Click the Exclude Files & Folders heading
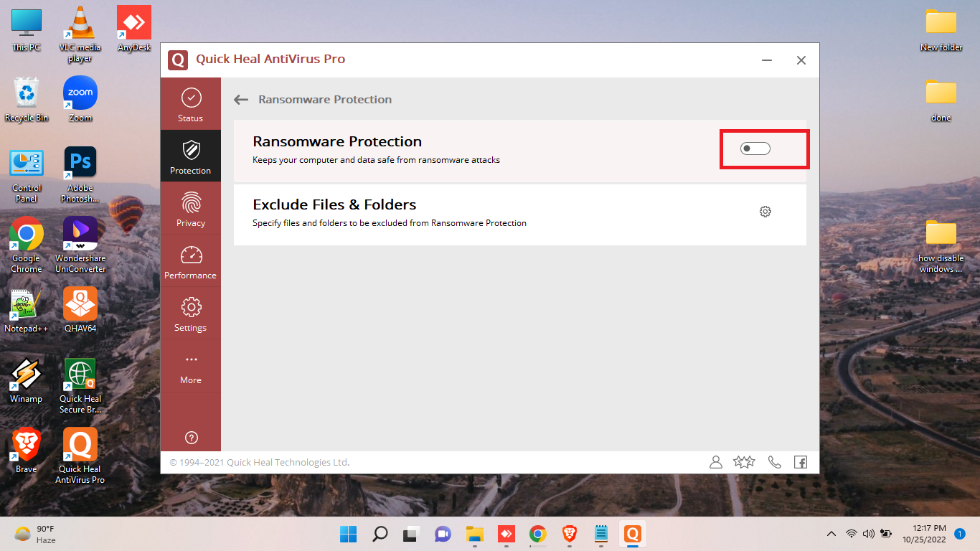The image size is (980, 551). [x=334, y=204]
